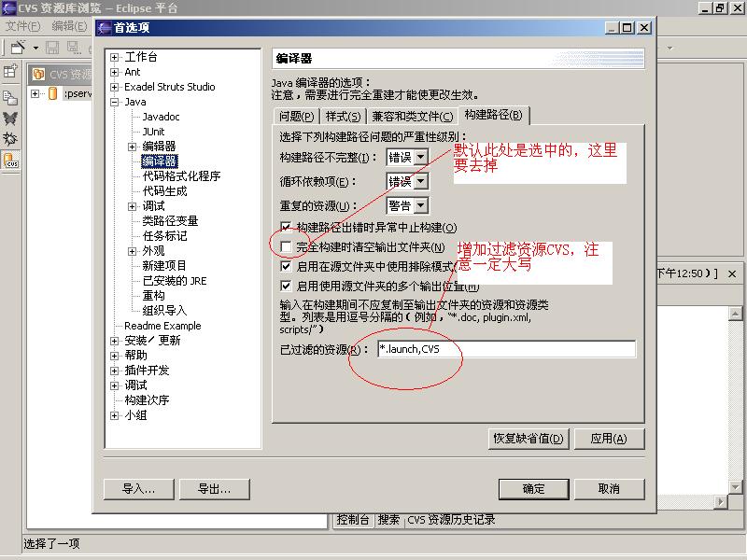Click the Resource perspective icon in sidebar
Screen dimensions: 747x560
10,97
